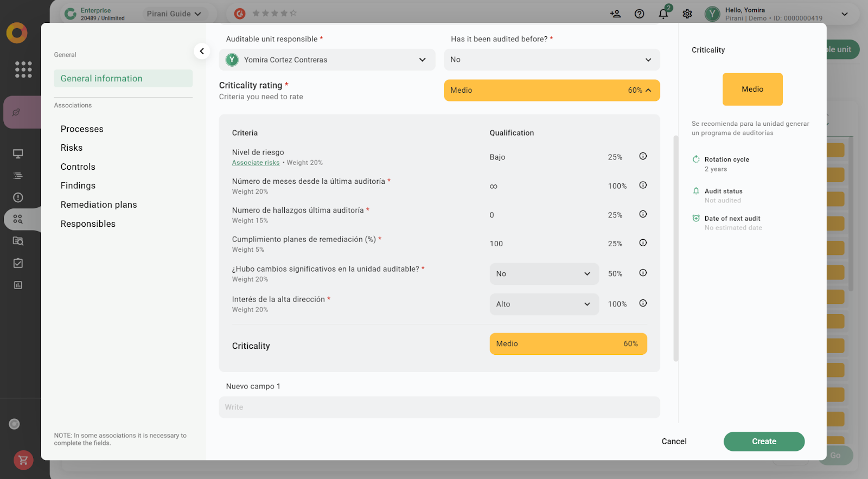Screen dimensions: 868x479
Task: Open the shopping cart icon
Action: 23,460
